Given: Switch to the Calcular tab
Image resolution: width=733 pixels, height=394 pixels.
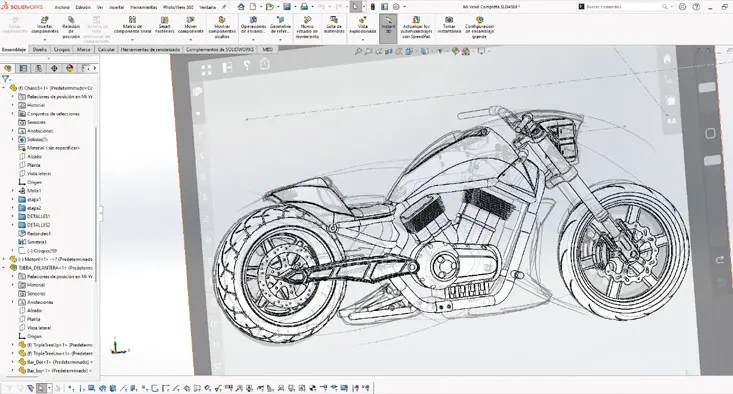Looking at the screenshot, I should tap(106, 49).
